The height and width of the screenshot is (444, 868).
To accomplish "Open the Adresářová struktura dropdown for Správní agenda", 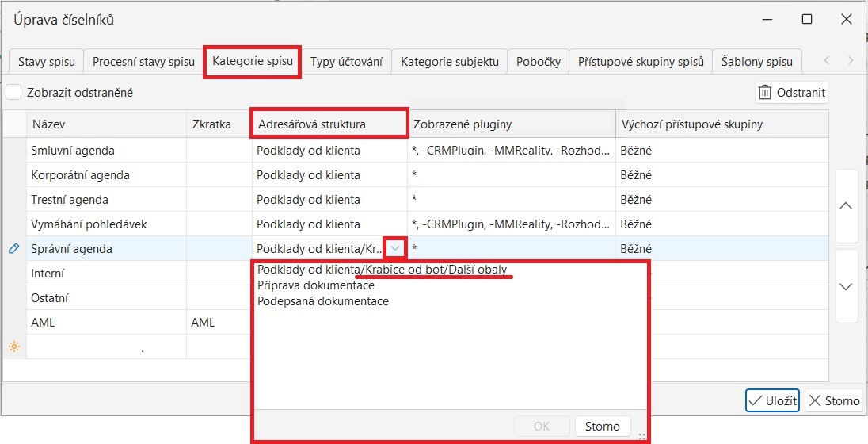I will point(396,248).
